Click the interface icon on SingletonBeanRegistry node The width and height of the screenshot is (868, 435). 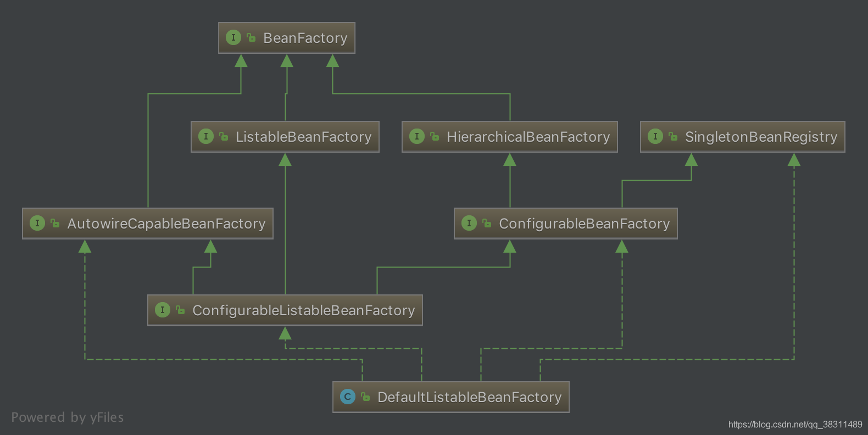point(655,136)
